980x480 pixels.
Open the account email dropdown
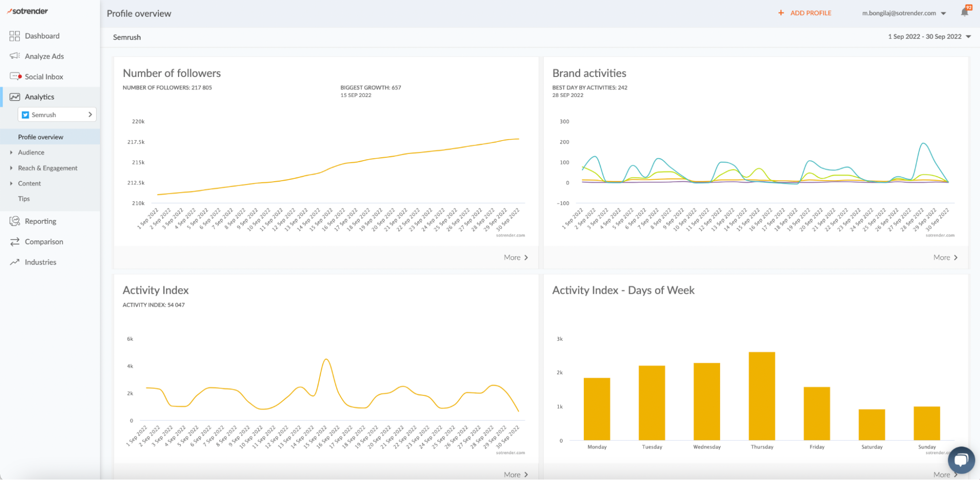point(904,13)
